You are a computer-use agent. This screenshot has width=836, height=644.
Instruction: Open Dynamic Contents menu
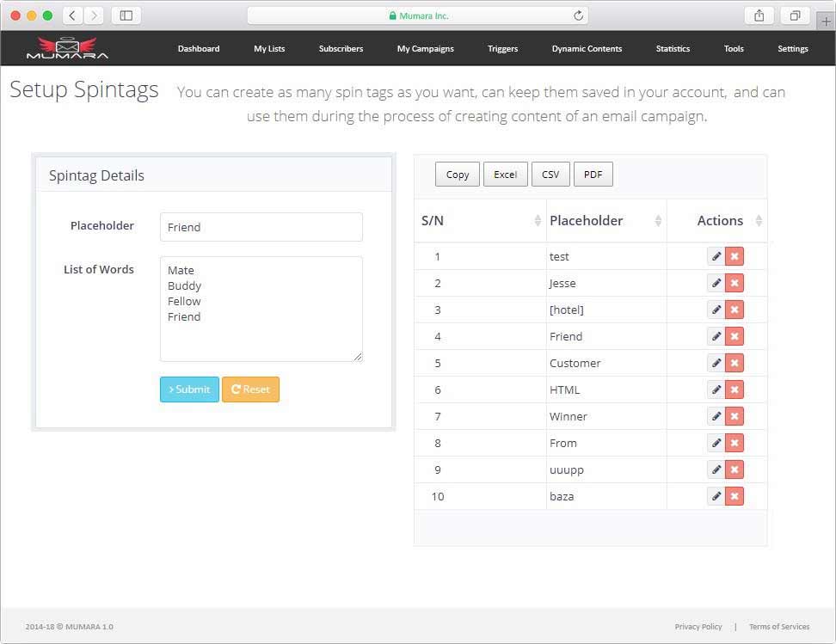point(587,49)
